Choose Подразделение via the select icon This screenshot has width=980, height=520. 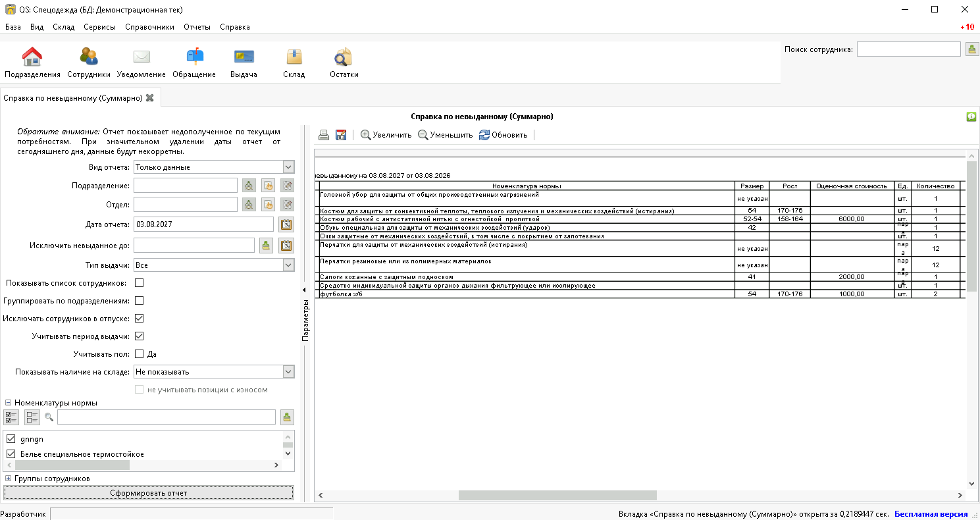click(x=268, y=185)
